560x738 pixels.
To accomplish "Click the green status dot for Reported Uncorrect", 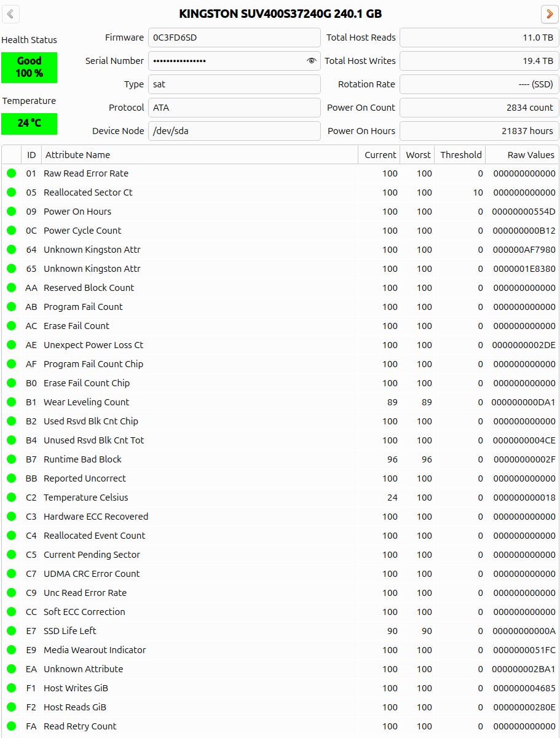I will [x=11, y=478].
